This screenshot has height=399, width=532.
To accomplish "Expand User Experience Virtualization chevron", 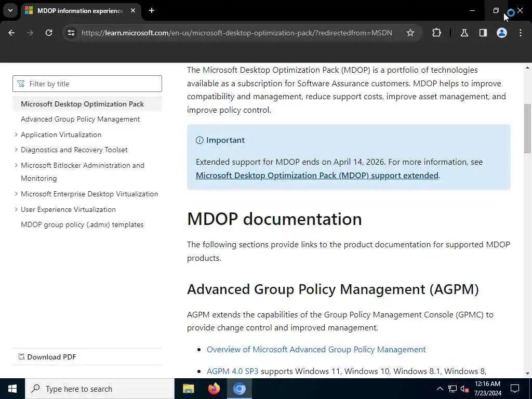I will point(16,209).
